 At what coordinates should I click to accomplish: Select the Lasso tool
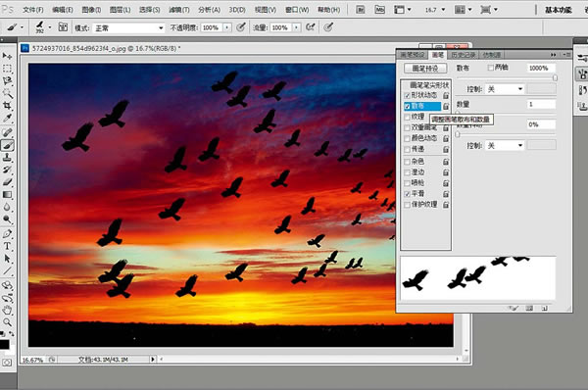coord(7,81)
